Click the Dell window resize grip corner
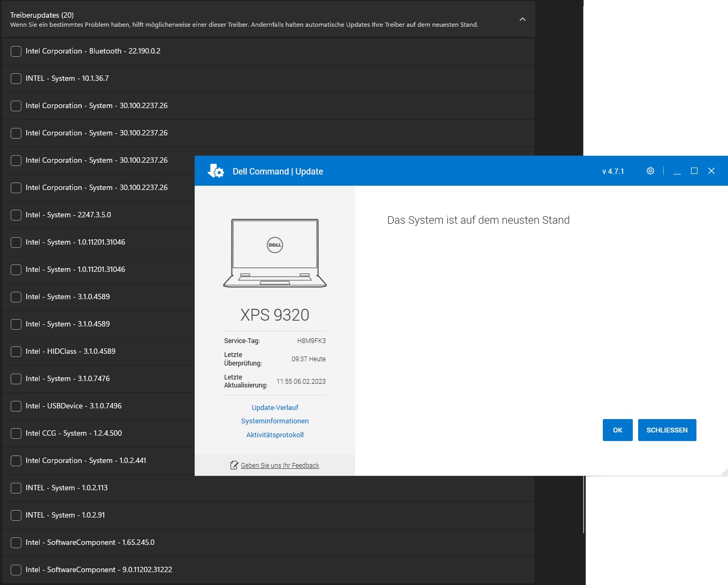Viewport: 728px width, 585px height. pos(725,472)
